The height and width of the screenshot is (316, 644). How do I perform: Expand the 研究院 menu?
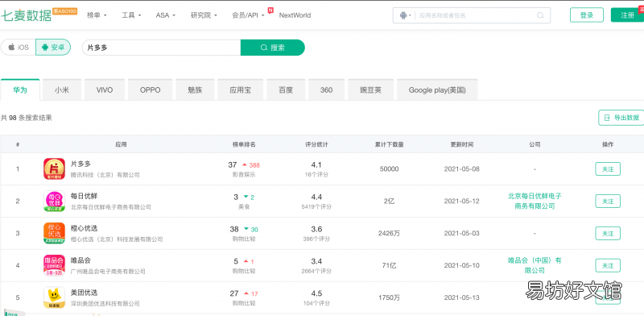(x=204, y=15)
